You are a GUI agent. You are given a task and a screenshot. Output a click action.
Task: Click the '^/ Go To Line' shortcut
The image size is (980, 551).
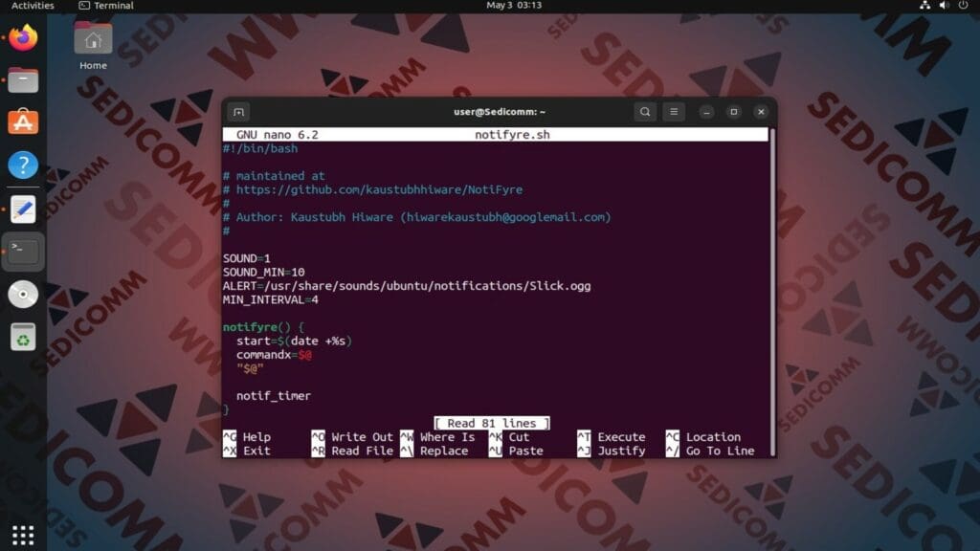pos(710,451)
